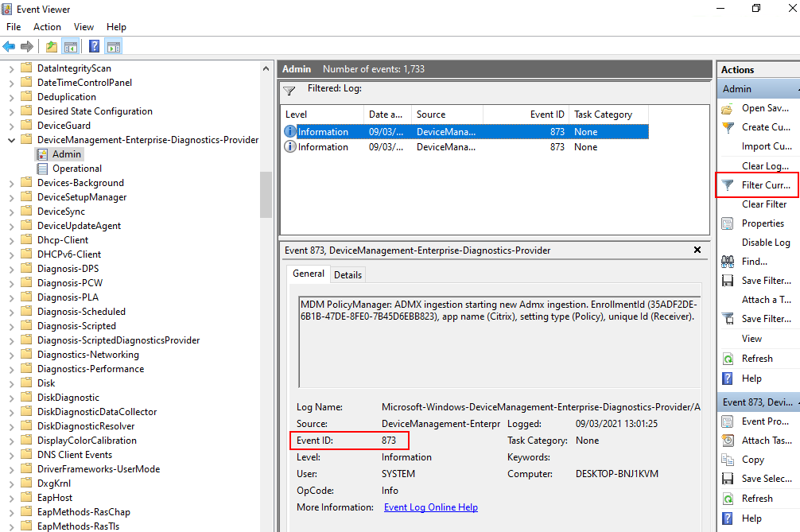800x532 pixels.
Task: Click the Find binoculars action
Action: click(x=728, y=262)
